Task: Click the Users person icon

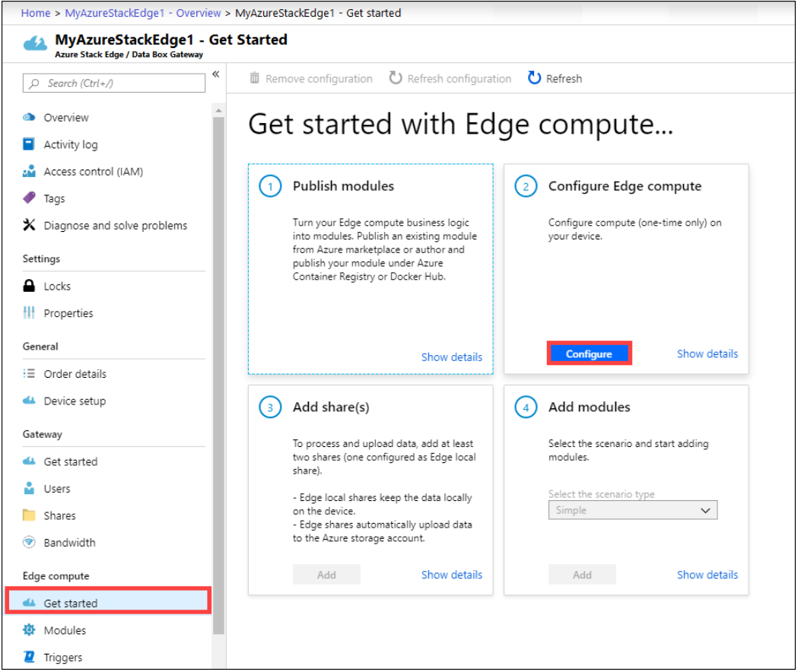Action: click(x=29, y=488)
